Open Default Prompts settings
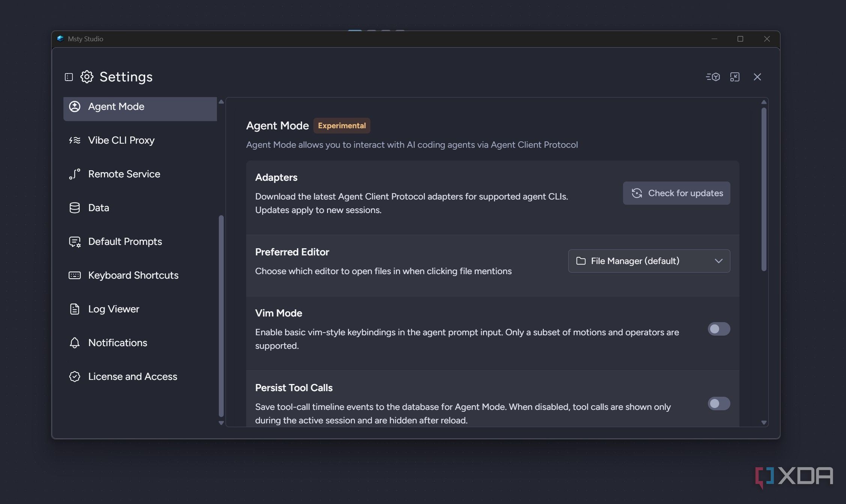This screenshot has height=504, width=846. tap(140, 241)
